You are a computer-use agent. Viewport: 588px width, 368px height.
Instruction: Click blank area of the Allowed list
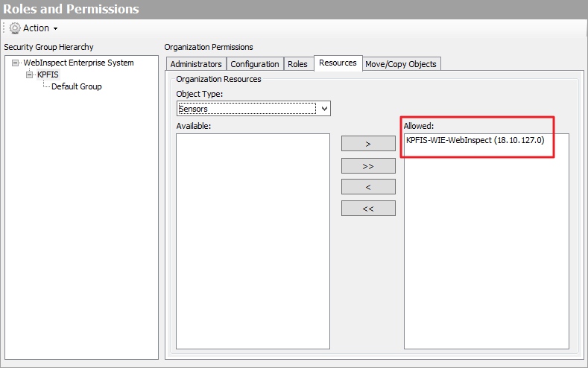(486, 253)
